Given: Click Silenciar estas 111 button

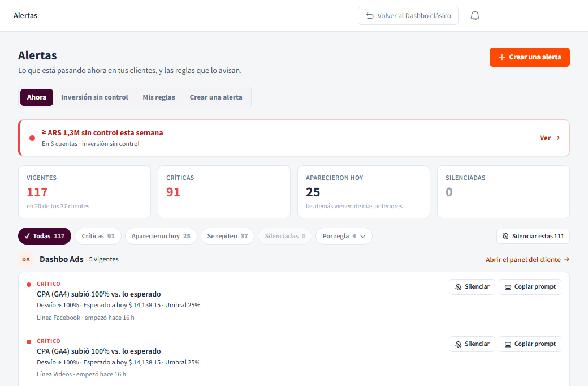Looking at the screenshot, I should pyautogui.click(x=533, y=236).
